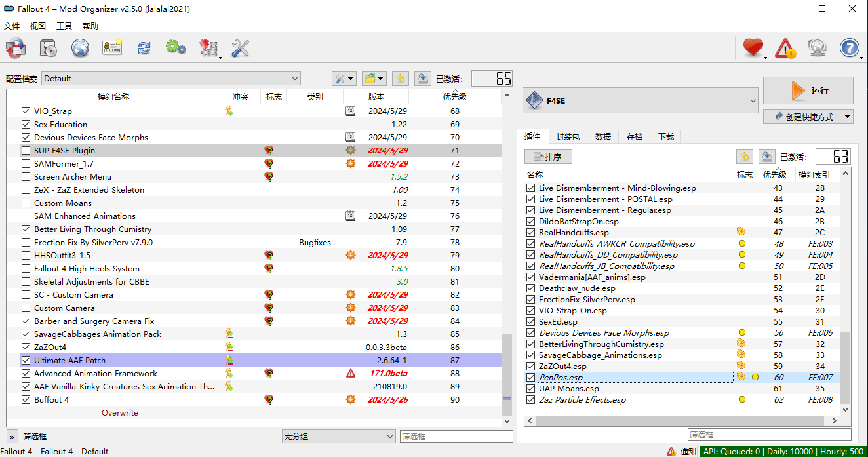868x457 pixels.
Task: Click the refresh arrows toolbar icon
Action: (x=144, y=48)
